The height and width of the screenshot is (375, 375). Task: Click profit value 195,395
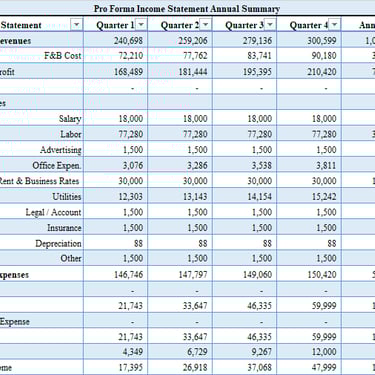257,72
